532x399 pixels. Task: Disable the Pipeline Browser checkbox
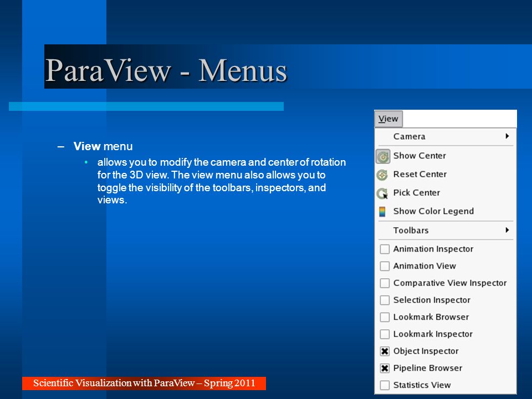point(385,368)
